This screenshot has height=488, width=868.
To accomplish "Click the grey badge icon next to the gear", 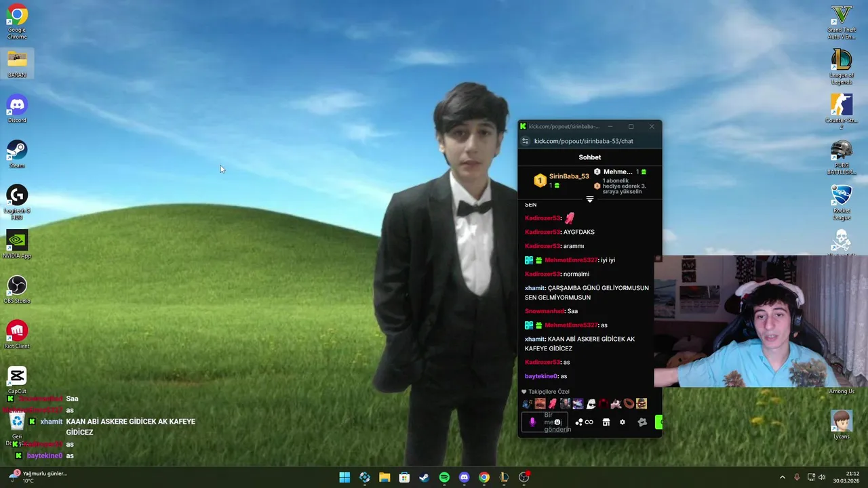I will pyautogui.click(x=642, y=422).
